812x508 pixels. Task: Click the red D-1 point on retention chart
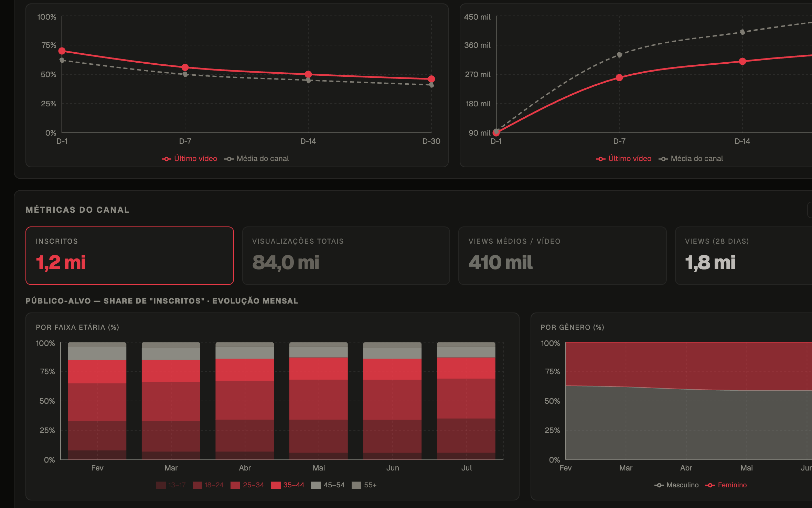pos(62,51)
